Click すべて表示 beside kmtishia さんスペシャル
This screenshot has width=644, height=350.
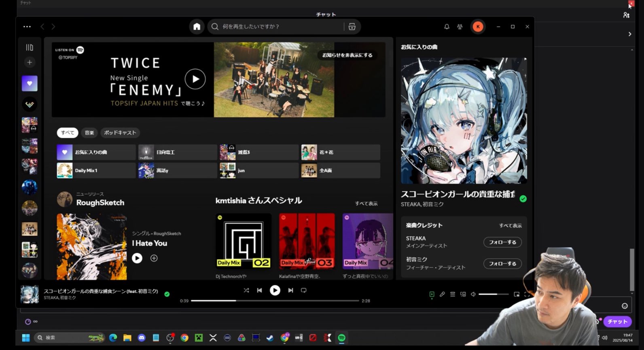click(x=366, y=204)
